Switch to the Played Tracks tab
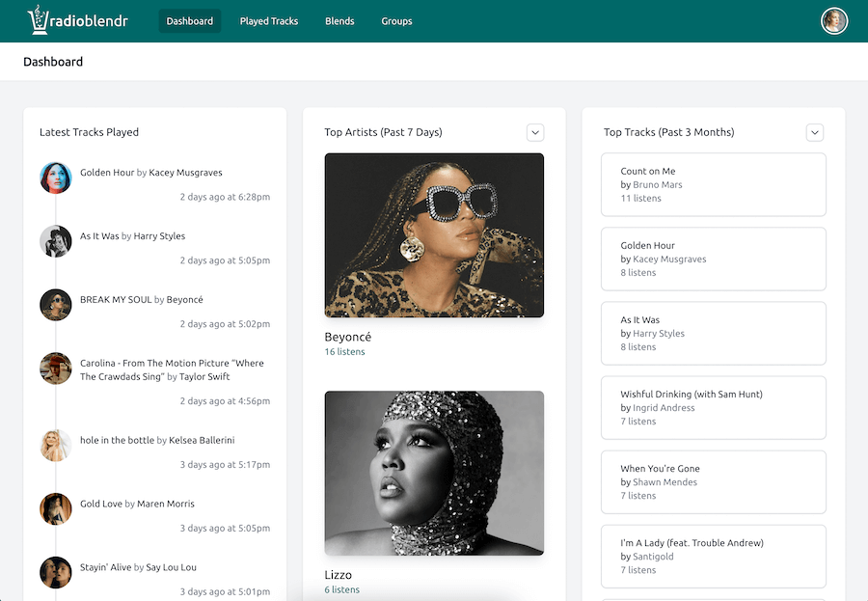Screen dimensions: 868x601 click(268, 19)
